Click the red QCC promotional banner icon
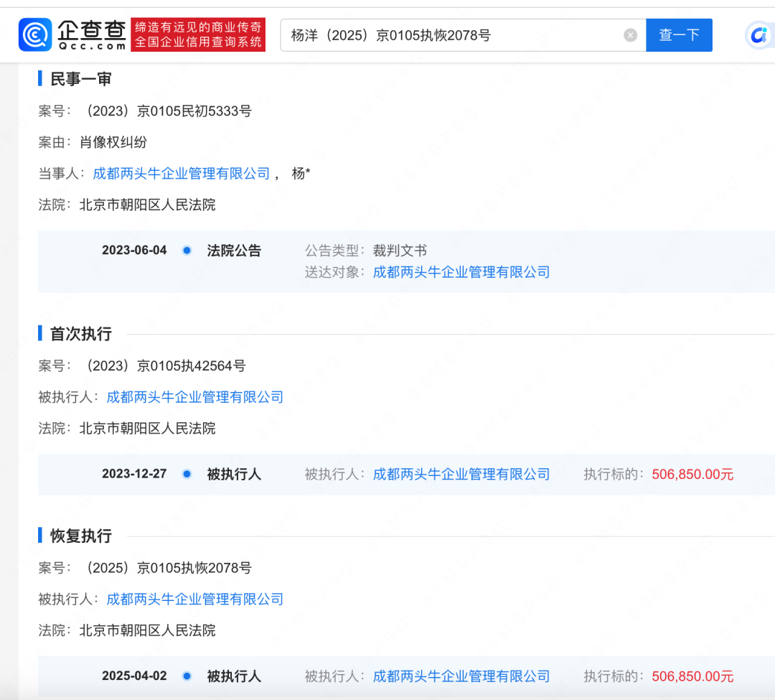The image size is (775, 700). (x=197, y=34)
